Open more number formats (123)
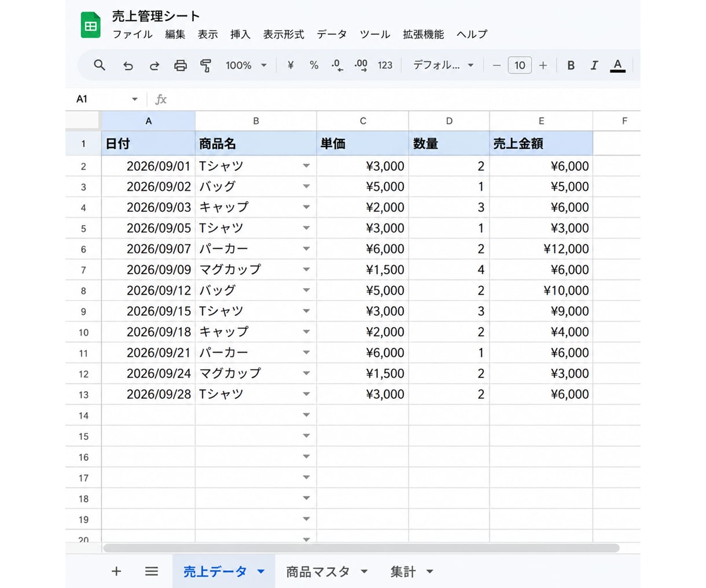This screenshot has height=588, width=706. (385, 65)
